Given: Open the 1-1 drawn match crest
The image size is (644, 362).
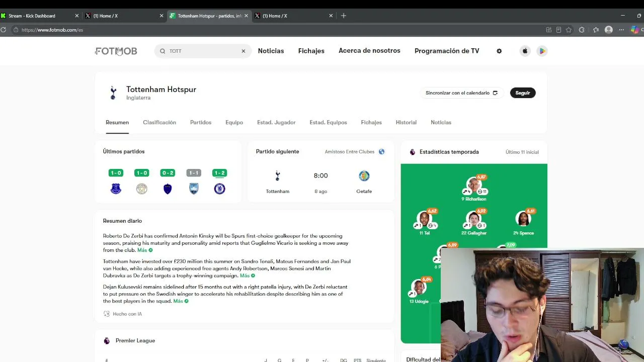Looking at the screenshot, I should (194, 189).
